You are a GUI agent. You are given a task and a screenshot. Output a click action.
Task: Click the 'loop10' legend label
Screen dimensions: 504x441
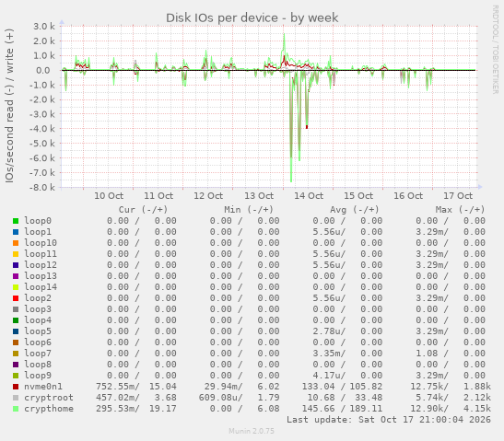pos(41,243)
